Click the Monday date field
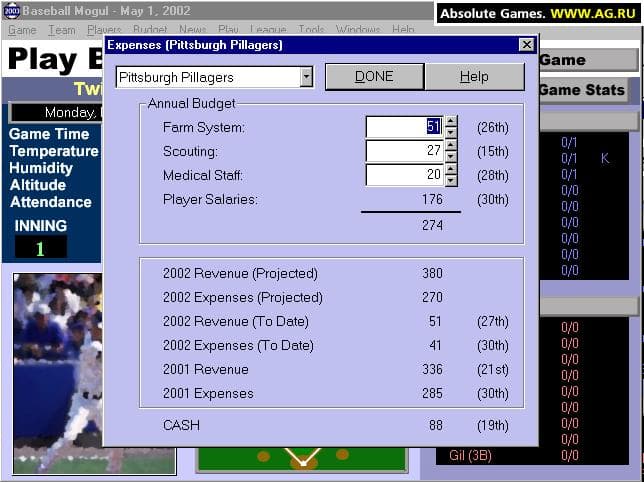This screenshot has height=482, width=644. pyautogui.click(x=55, y=112)
